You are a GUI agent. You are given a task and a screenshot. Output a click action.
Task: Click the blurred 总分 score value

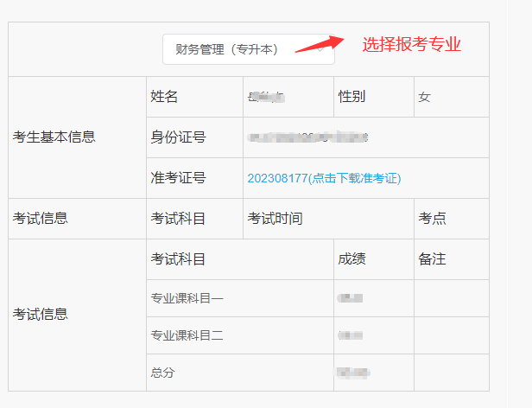click(353, 373)
